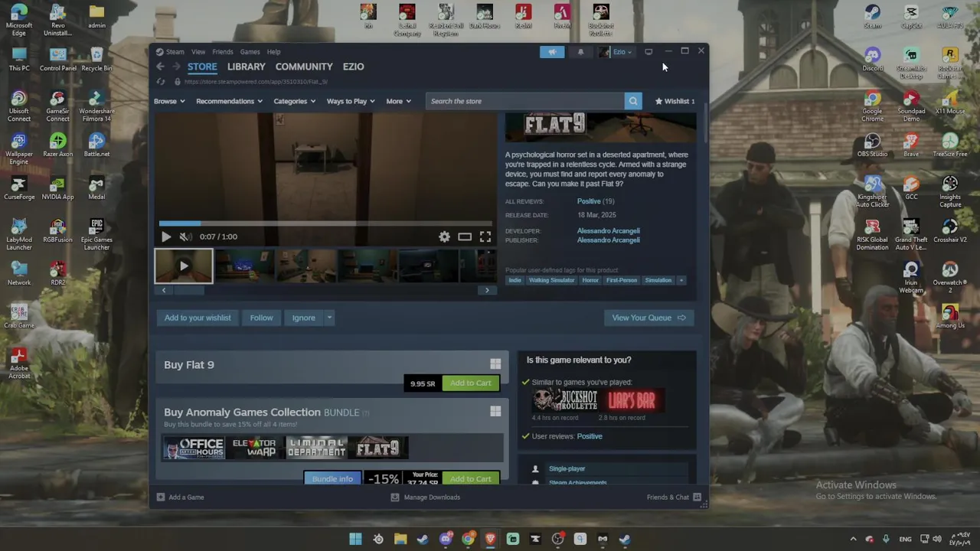Open Ubisoft Connect desktop icon
The height and width of the screenshot is (551, 980).
[x=19, y=106]
